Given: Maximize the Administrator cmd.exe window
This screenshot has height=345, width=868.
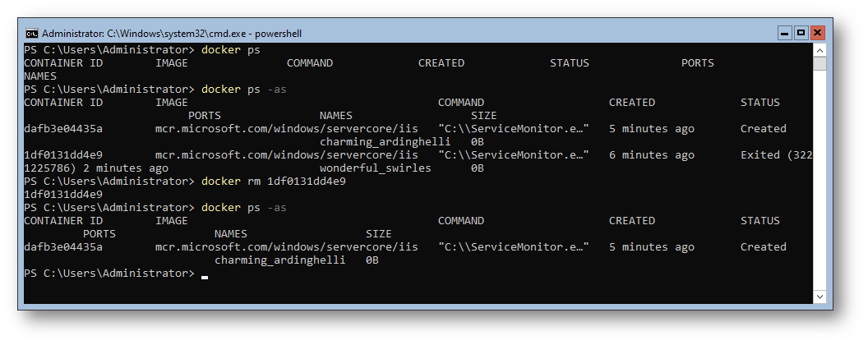Looking at the screenshot, I should click(801, 33).
